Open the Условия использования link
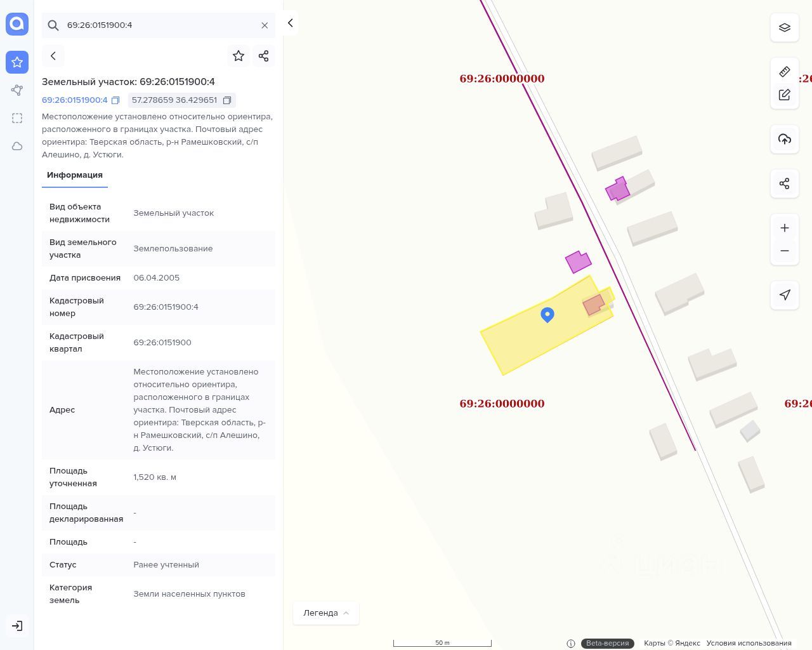This screenshot has width=812, height=650. 749,643
